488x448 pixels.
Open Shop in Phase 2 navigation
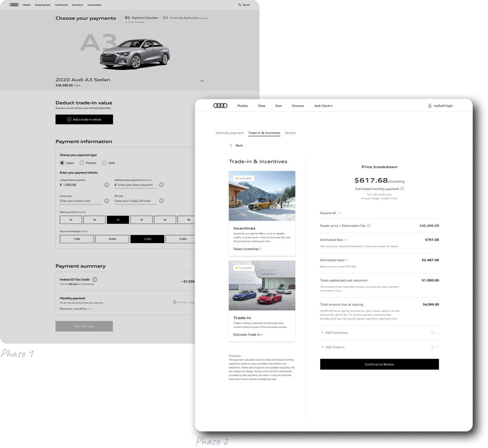(261, 106)
